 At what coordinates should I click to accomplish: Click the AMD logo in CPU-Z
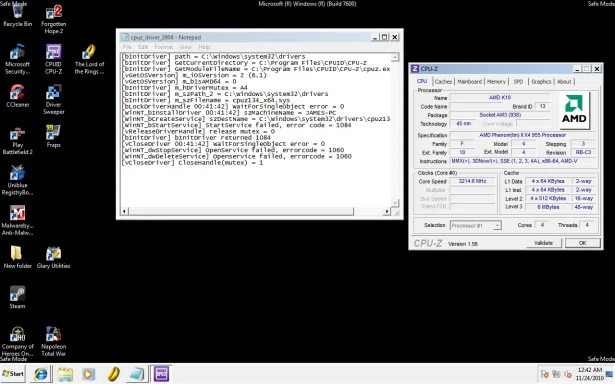(574, 111)
